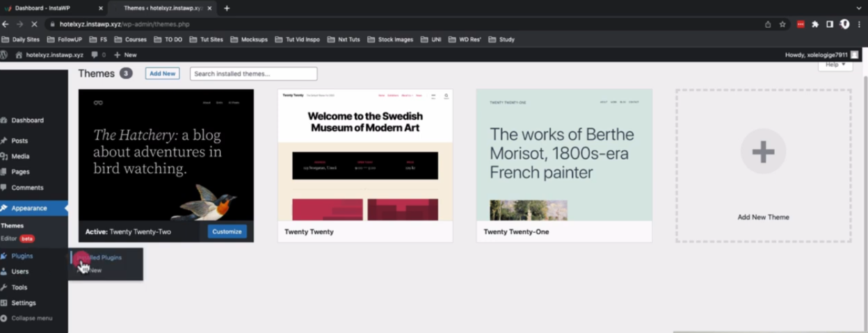Open the + New admin bar menu
This screenshot has width=868, height=333.
click(x=125, y=55)
